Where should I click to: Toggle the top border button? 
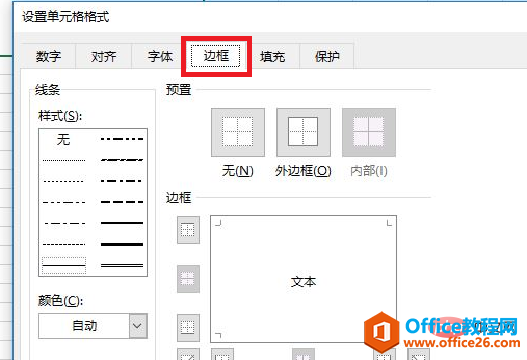(x=188, y=230)
